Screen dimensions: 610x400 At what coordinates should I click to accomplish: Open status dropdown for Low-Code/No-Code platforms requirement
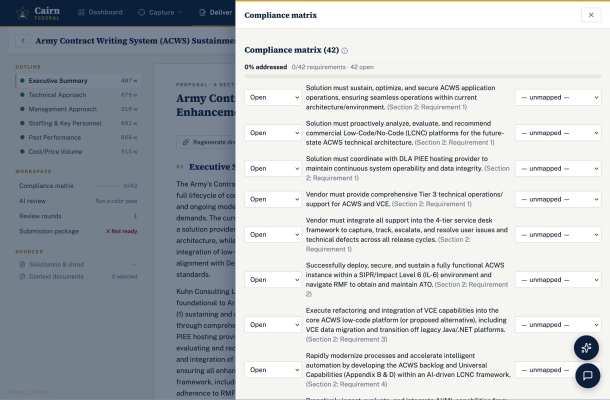coord(273,133)
